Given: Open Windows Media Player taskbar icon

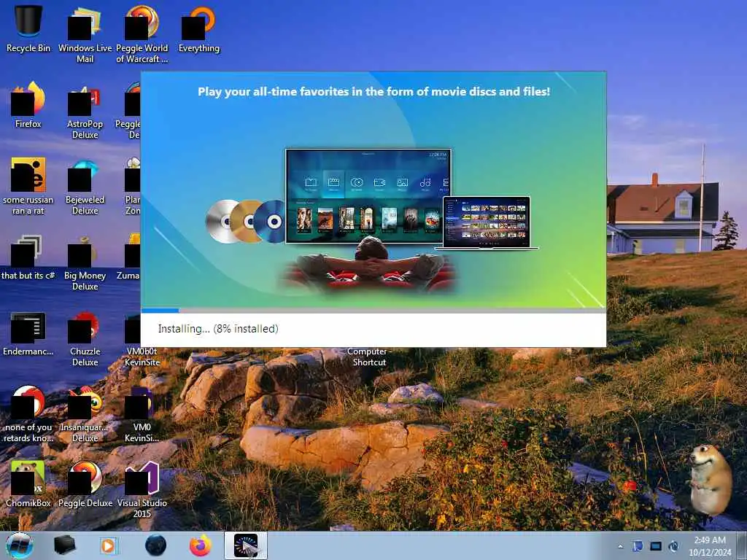Looking at the screenshot, I should click(x=109, y=545).
